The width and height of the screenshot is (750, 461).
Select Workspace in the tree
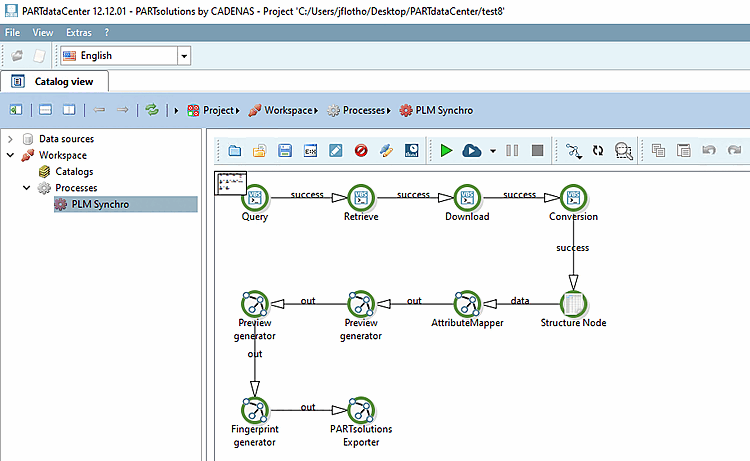pyautogui.click(x=63, y=155)
